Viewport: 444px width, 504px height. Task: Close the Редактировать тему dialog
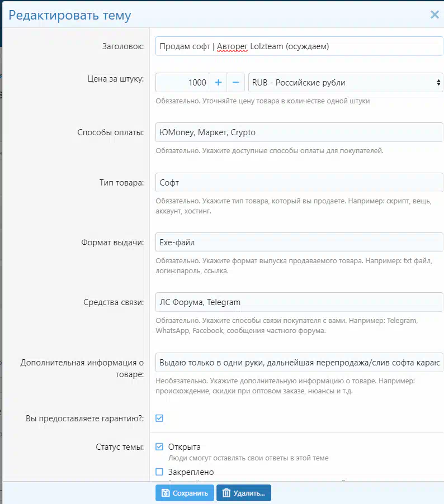[434, 15]
